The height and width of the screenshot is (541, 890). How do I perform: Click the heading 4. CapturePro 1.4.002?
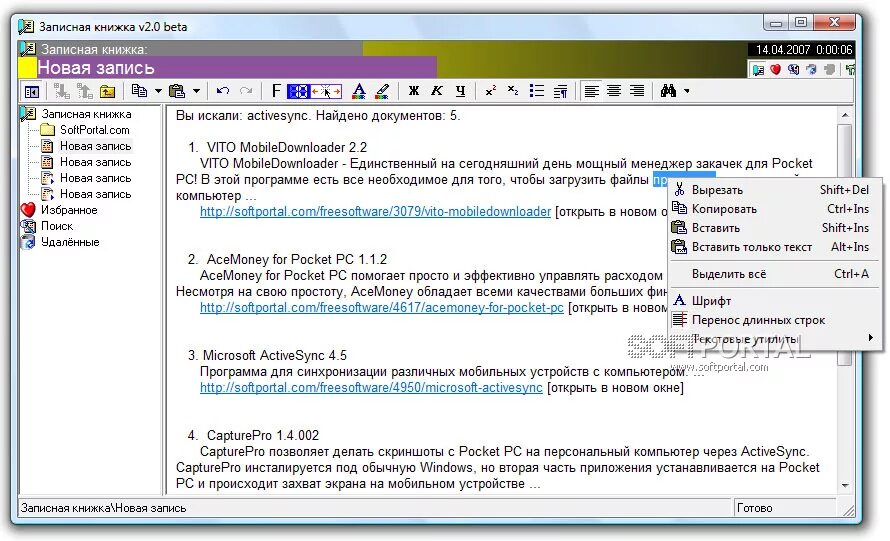(x=253, y=435)
